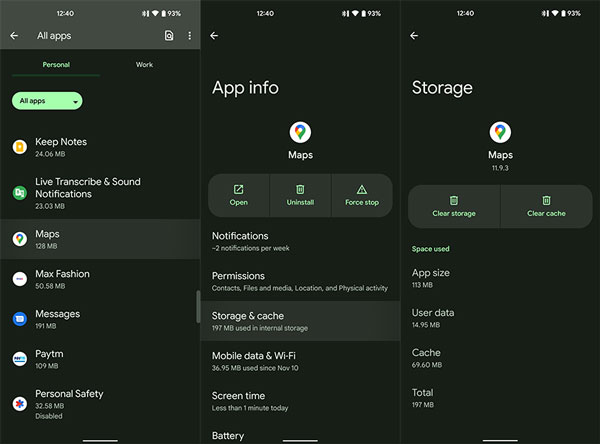Open Live Transcribe & Sound Notifications entry
This screenshot has width=600, height=444.
[100, 193]
